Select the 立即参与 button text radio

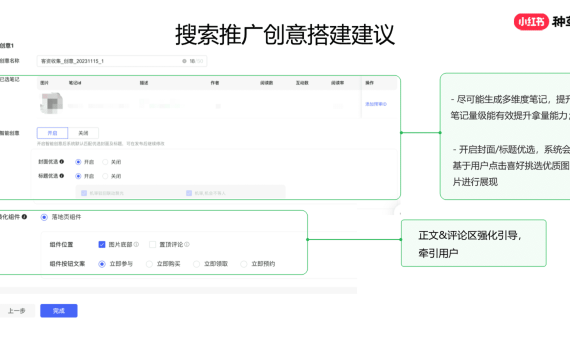tap(102, 264)
